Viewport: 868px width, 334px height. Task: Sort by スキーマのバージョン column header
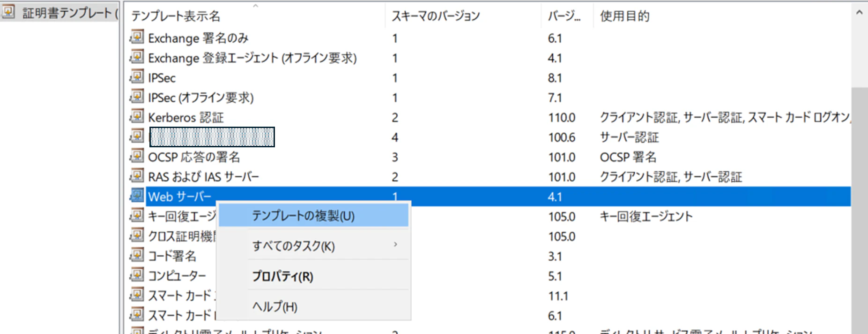click(x=463, y=16)
